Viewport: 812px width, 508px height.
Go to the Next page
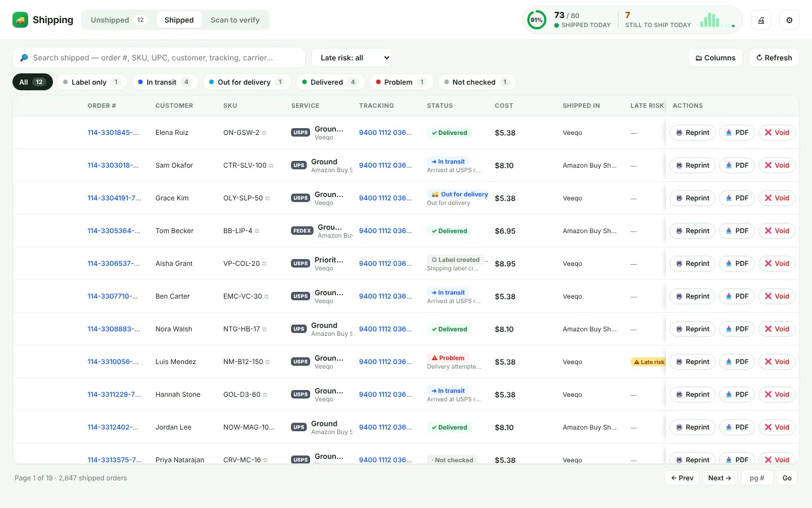tap(720, 478)
